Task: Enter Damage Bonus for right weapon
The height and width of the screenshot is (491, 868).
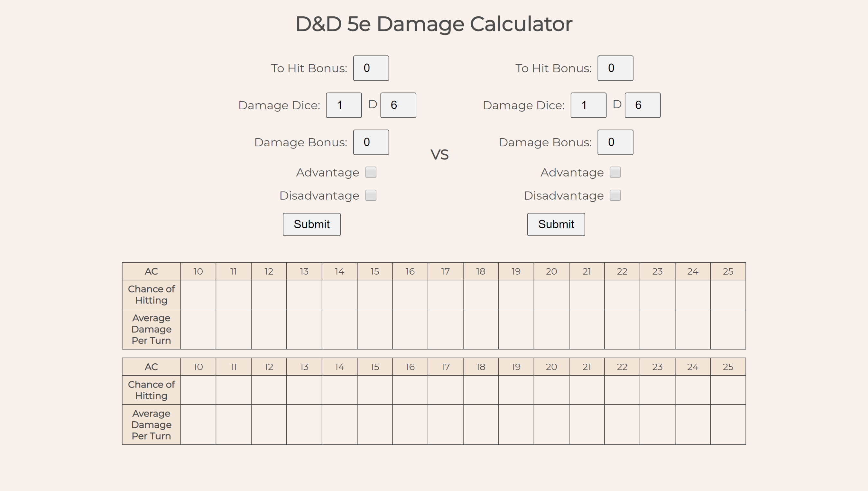Action: click(x=614, y=142)
